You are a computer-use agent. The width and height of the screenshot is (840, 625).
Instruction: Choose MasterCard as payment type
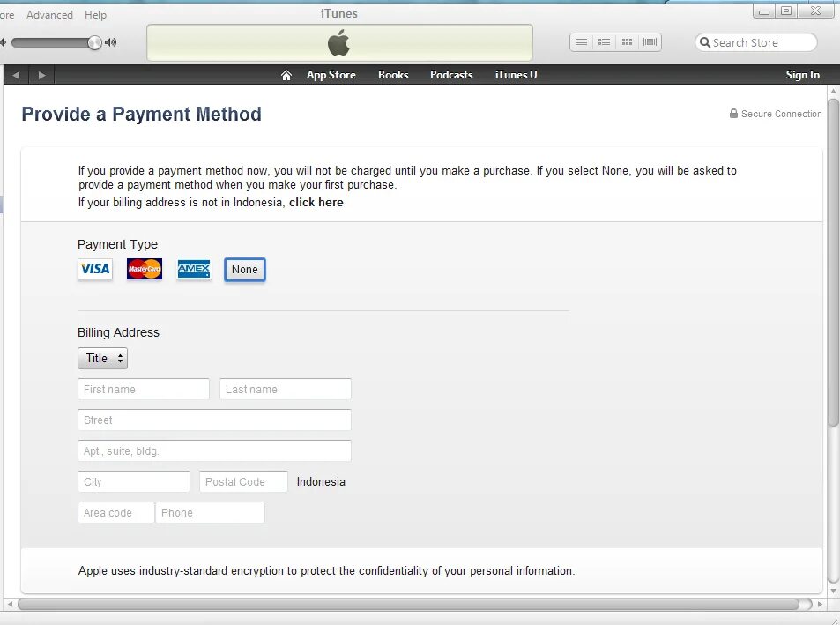145,269
